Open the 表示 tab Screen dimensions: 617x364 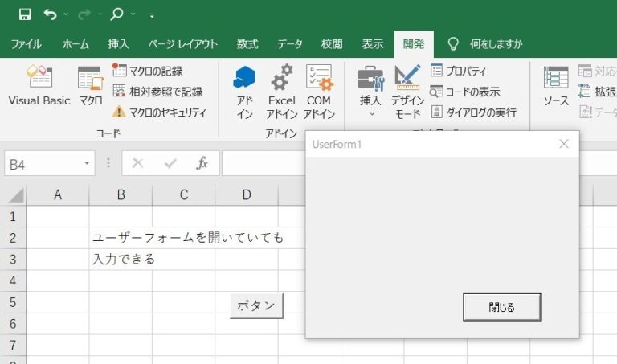[373, 43]
